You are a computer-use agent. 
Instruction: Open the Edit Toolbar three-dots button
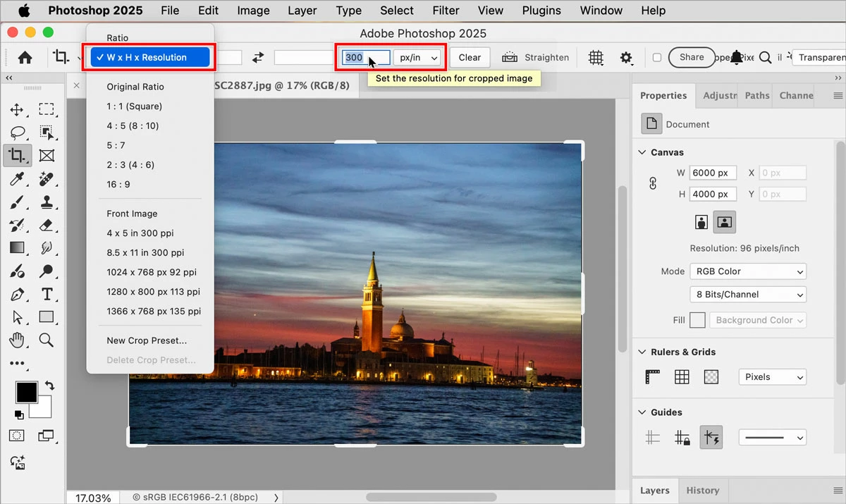17,364
